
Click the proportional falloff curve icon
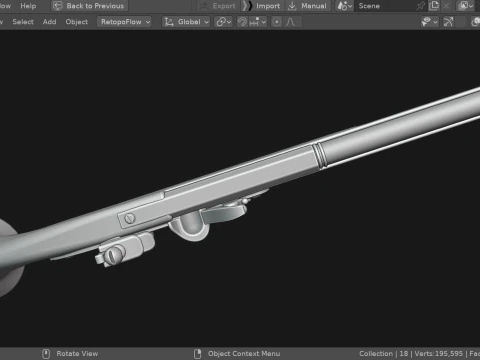290,22
